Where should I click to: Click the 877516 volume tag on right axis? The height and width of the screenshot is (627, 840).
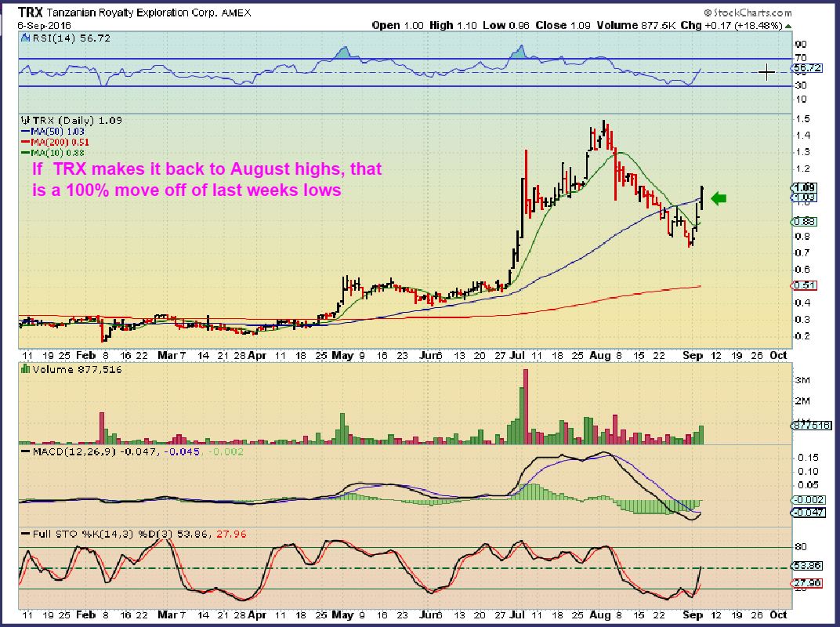(812, 426)
